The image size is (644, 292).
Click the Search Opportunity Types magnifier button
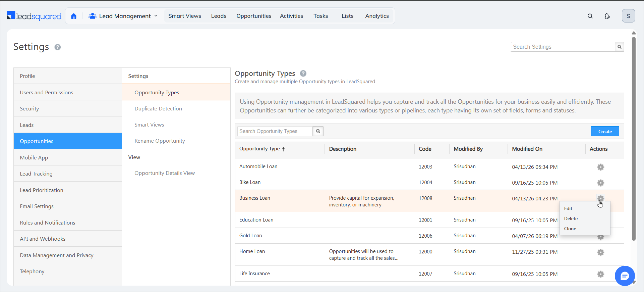(318, 131)
